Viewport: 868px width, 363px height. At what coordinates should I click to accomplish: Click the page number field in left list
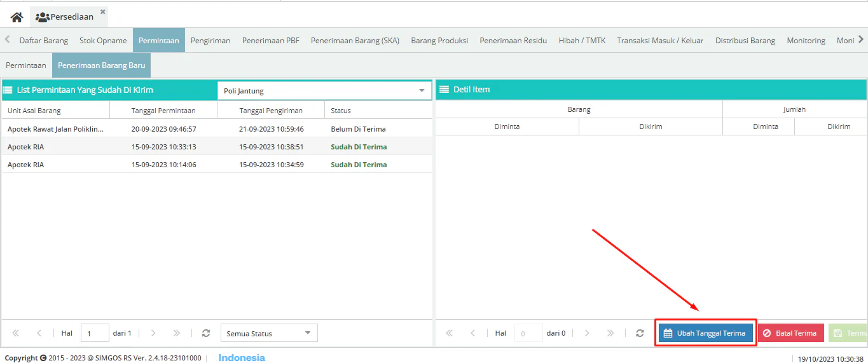pyautogui.click(x=95, y=333)
